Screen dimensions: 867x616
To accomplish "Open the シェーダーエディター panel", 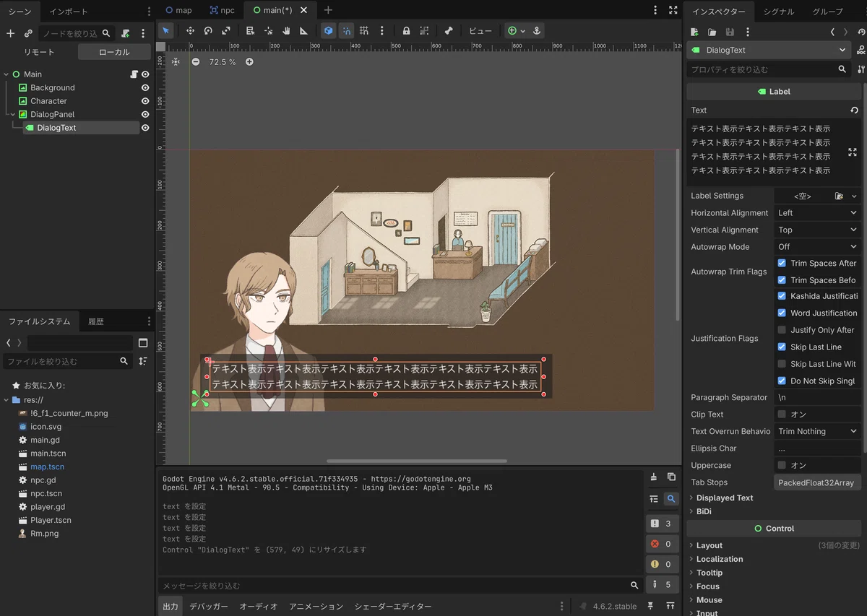I will point(393,607).
